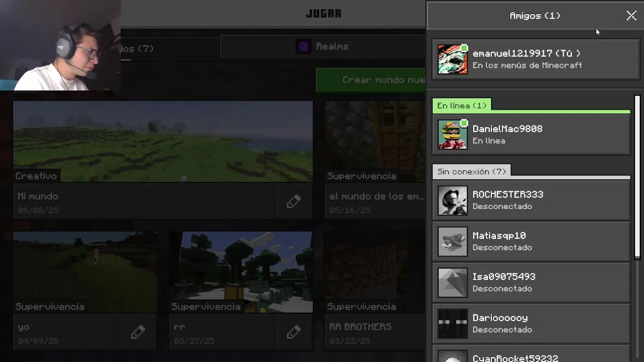Open the 'yo' survival world thumbnail
The image size is (644, 362).
85,272
